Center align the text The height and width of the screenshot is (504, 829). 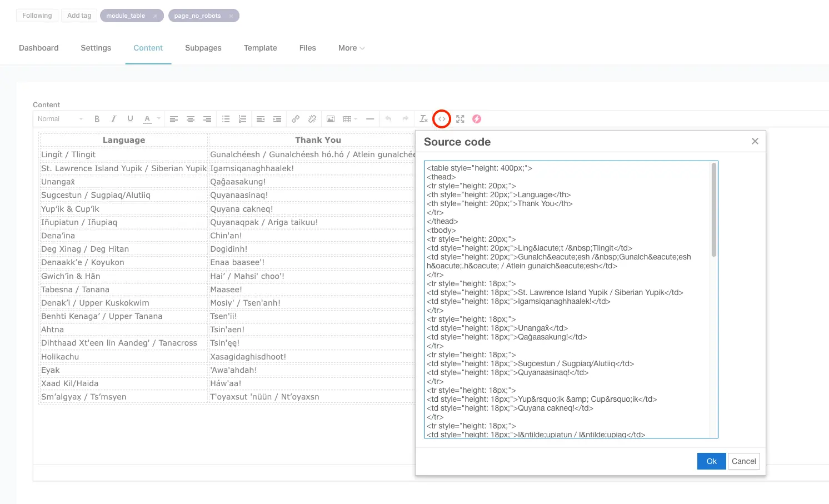(191, 119)
